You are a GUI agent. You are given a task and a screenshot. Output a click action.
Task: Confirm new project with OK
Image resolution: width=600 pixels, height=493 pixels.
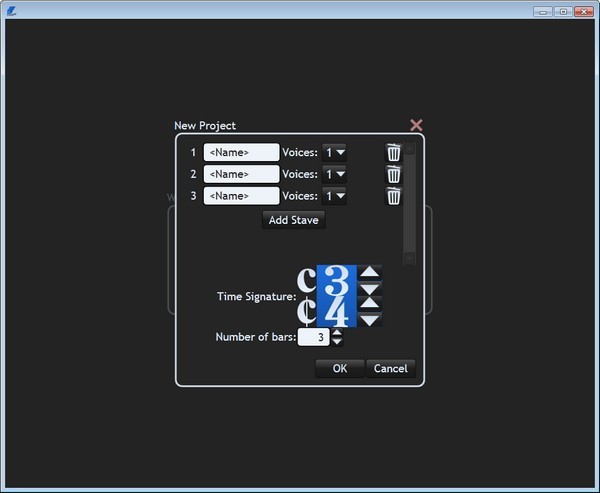point(340,368)
